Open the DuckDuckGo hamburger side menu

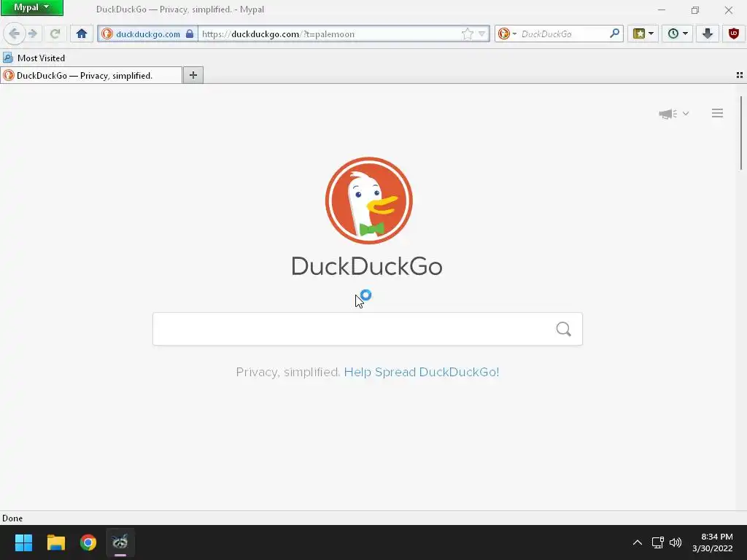tap(717, 113)
